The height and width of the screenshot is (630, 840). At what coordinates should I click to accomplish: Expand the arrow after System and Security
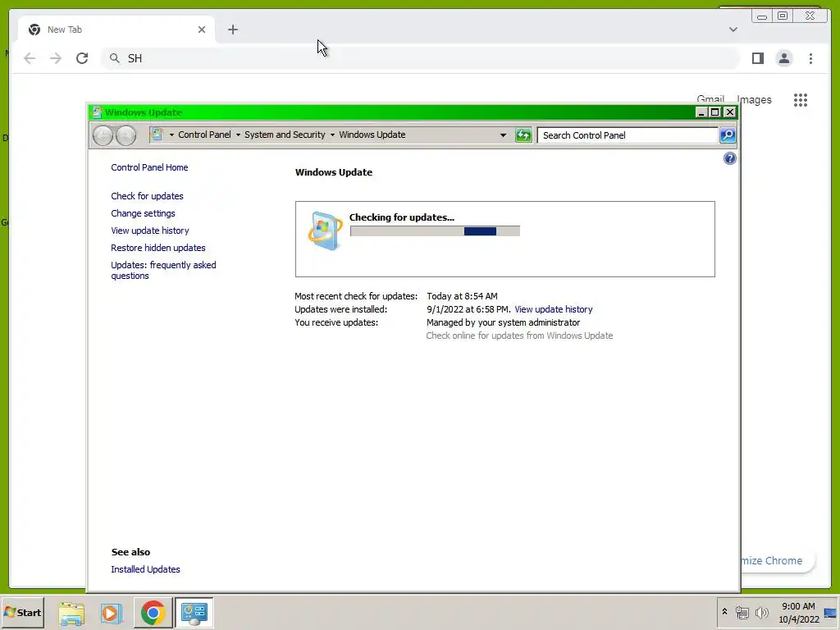click(x=332, y=135)
